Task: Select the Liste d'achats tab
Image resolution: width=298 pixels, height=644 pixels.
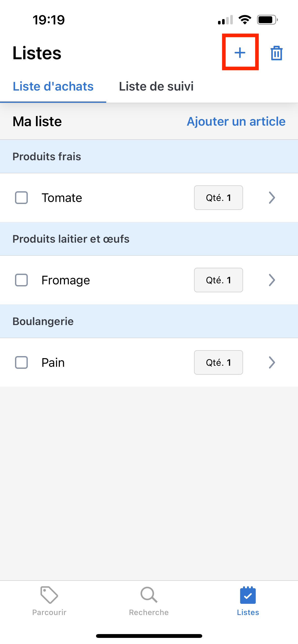Action: tap(53, 86)
